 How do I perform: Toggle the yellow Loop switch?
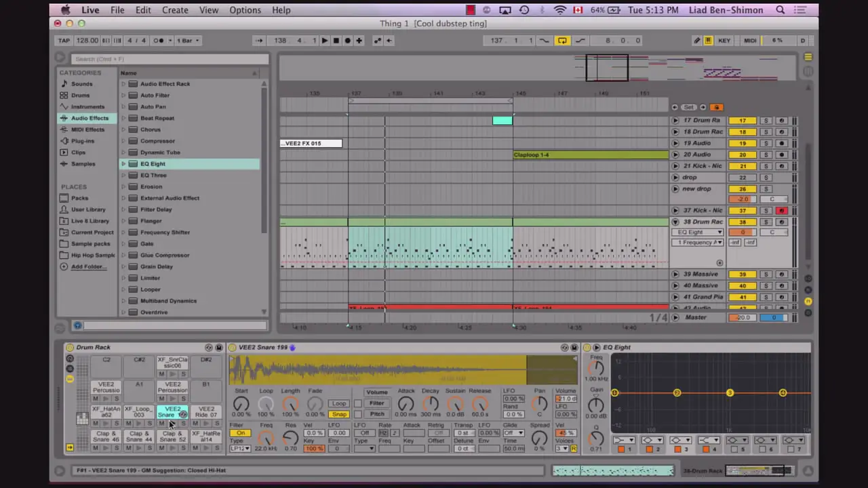click(x=562, y=41)
